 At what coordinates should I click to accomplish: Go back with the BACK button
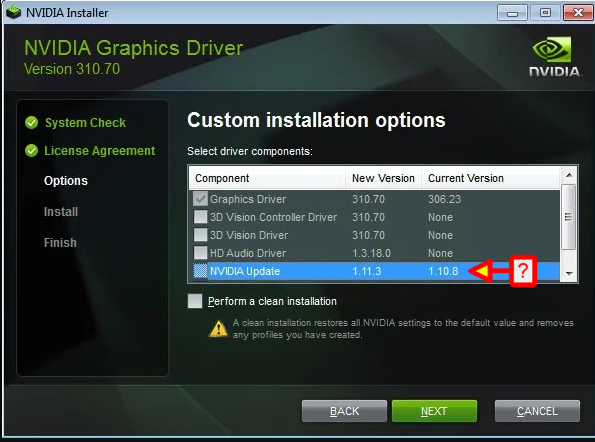tap(344, 411)
